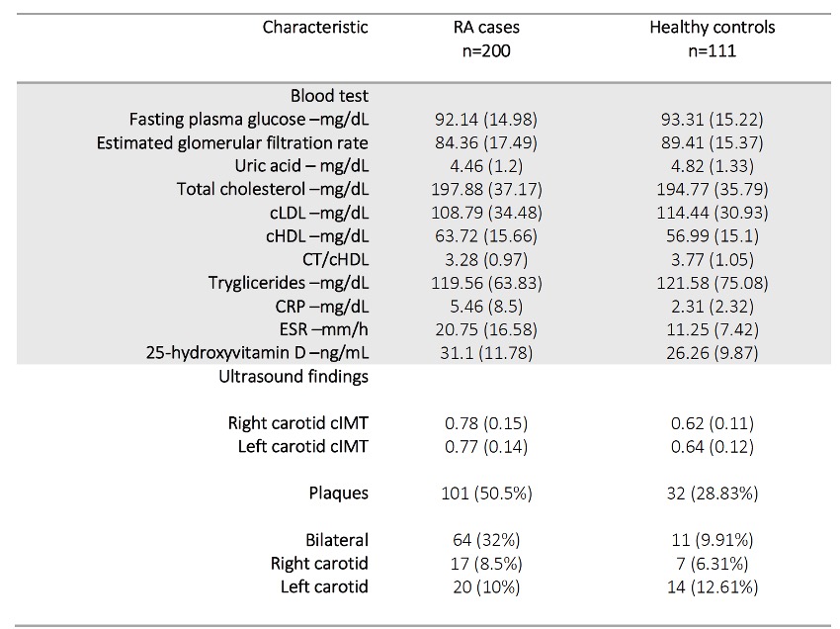Select cLDL healthy controls value 114.44 (30.93)
Screen dimensions: 840x629
click(712, 211)
